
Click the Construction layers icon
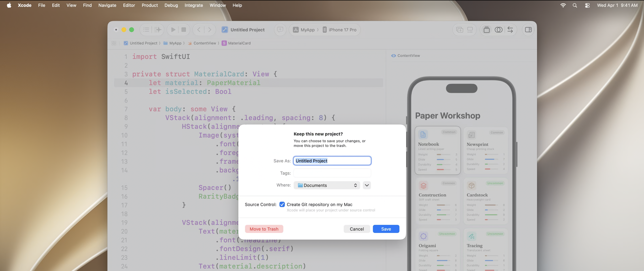pos(424,186)
